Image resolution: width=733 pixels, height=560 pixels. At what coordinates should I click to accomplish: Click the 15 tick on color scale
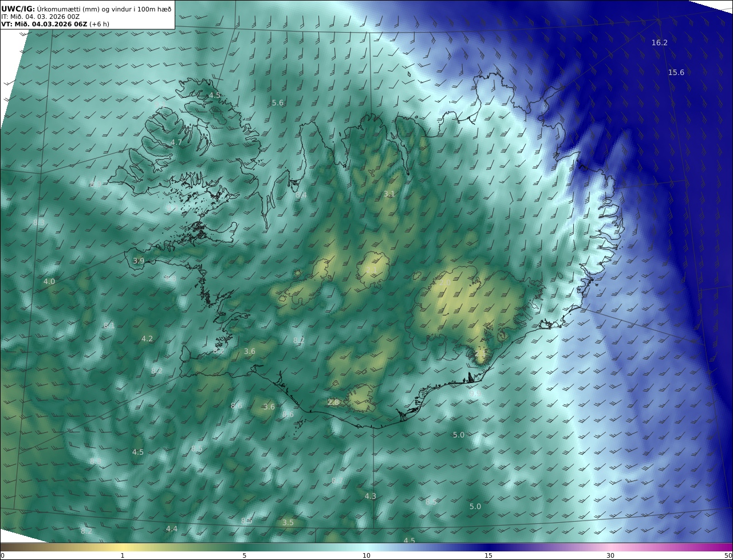(488, 555)
